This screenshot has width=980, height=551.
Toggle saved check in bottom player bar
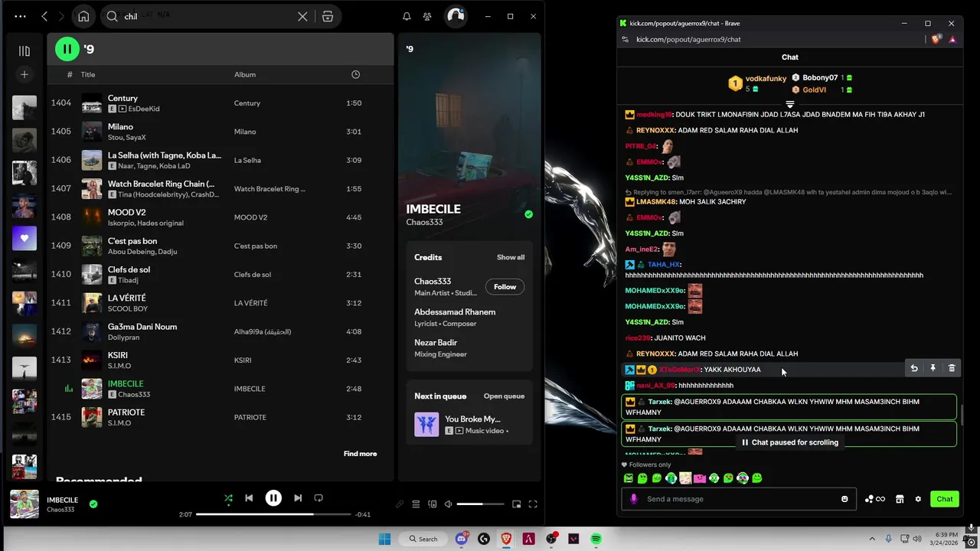(93, 504)
